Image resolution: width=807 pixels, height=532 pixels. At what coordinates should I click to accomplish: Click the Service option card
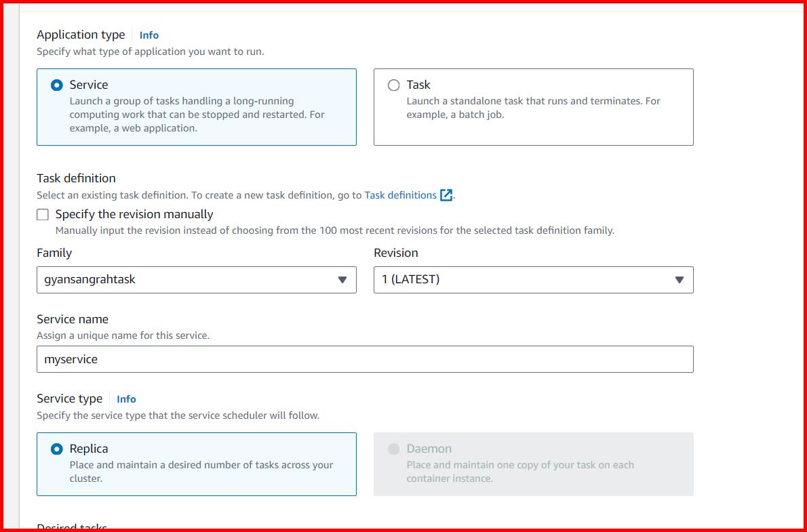[196, 106]
